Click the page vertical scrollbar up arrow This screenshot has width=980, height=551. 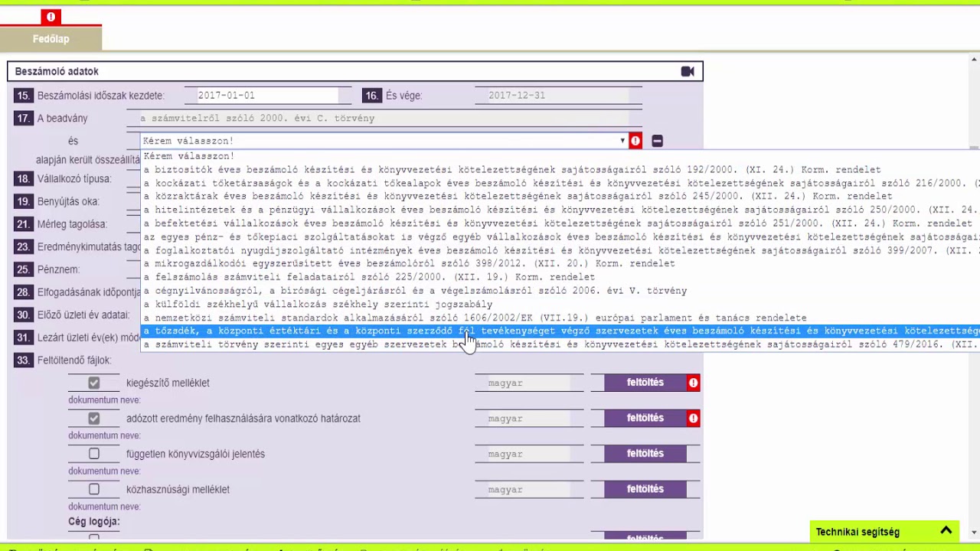coord(974,58)
